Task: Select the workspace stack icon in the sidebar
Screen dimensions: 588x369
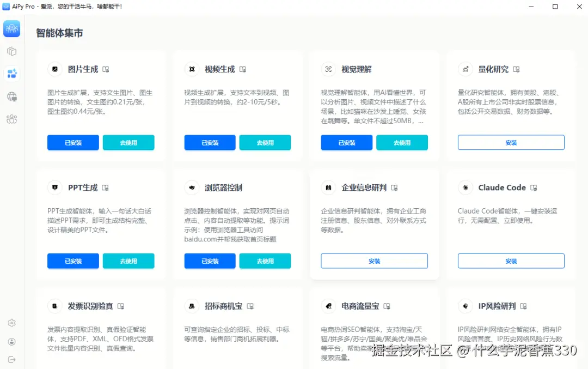Action: (11, 51)
